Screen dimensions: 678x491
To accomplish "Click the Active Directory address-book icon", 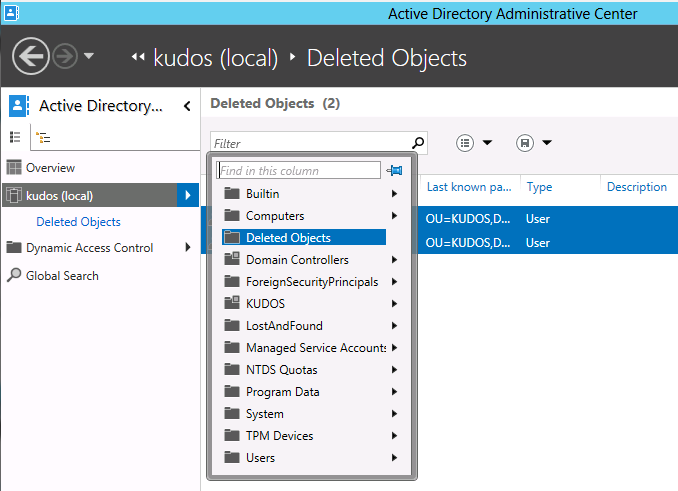I will click(x=19, y=106).
